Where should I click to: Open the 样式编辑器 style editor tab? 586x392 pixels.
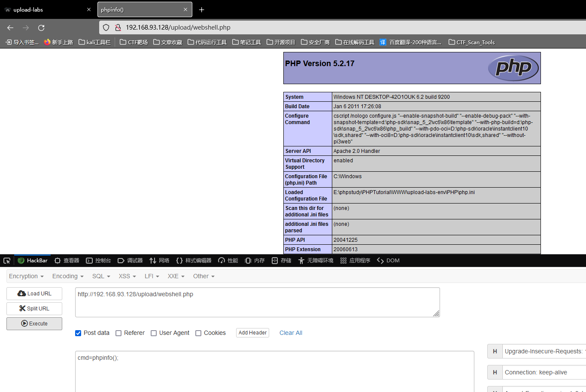click(194, 261)
